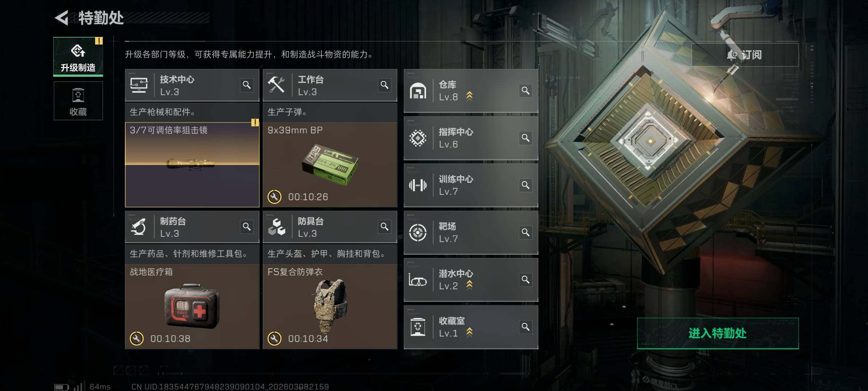Viewport: 868px width, 391px height.
Task: Open 靶场 details magnifier
Action: pyautogui.click(x=526, y=232)
